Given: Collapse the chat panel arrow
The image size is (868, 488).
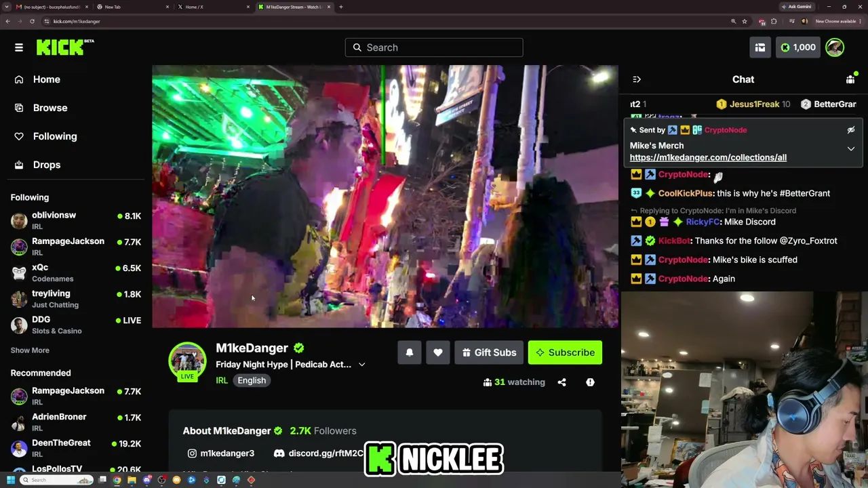Looking at the screenshot, I should (x=637, y=79).
